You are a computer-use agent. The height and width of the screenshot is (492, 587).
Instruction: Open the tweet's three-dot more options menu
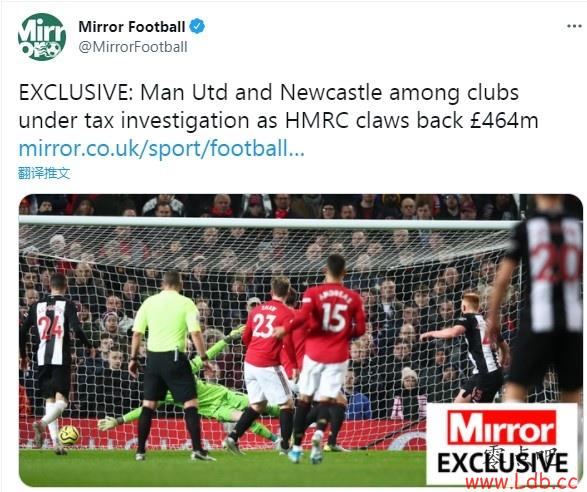(x=574, y=26)
